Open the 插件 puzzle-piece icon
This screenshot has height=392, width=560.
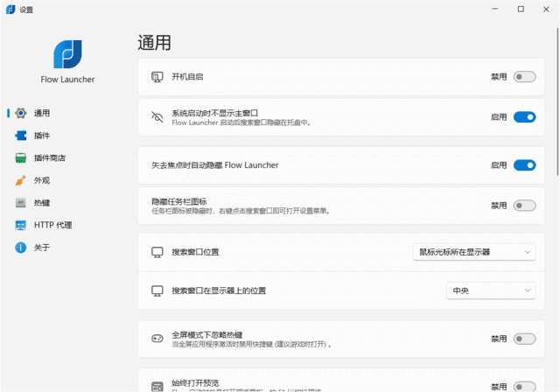21,136
